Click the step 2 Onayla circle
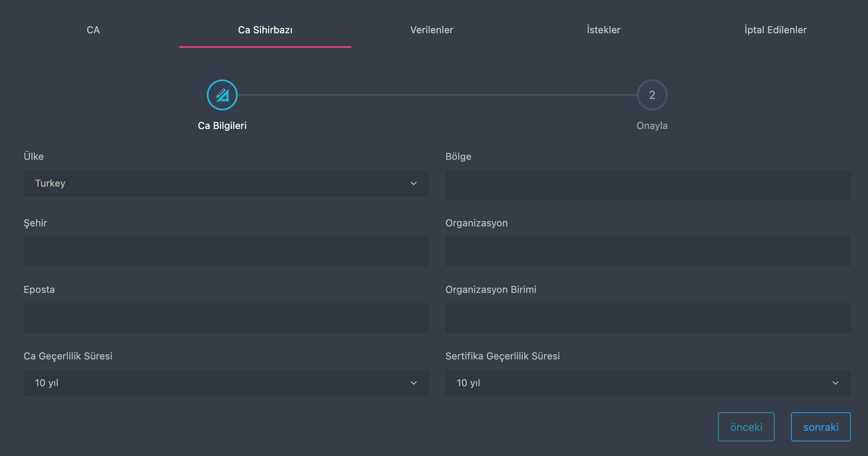 coord(652,95)
